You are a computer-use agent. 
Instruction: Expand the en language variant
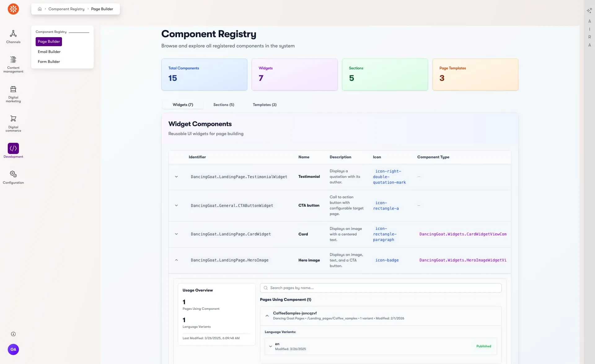point(271,346)
